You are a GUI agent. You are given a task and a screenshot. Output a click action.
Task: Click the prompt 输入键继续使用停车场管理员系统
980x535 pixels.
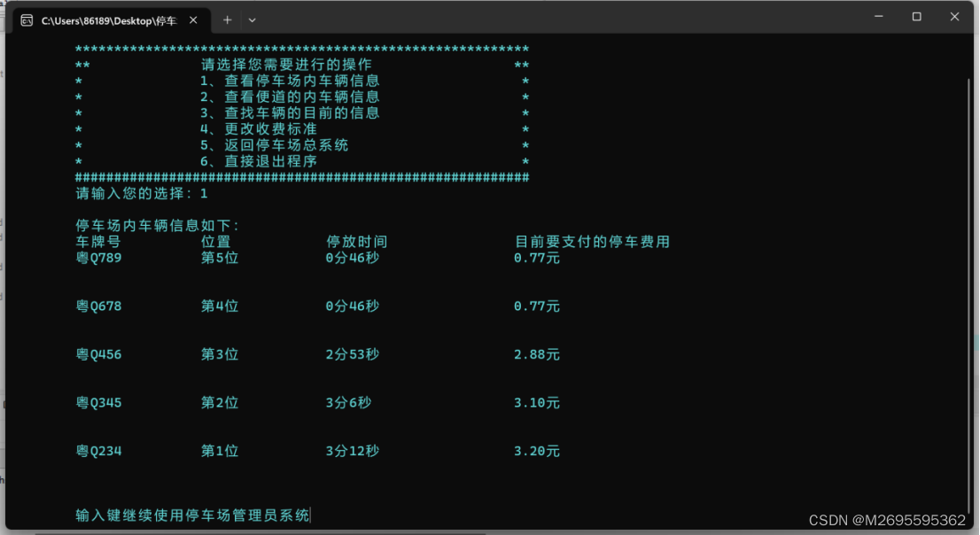(192, 516)
